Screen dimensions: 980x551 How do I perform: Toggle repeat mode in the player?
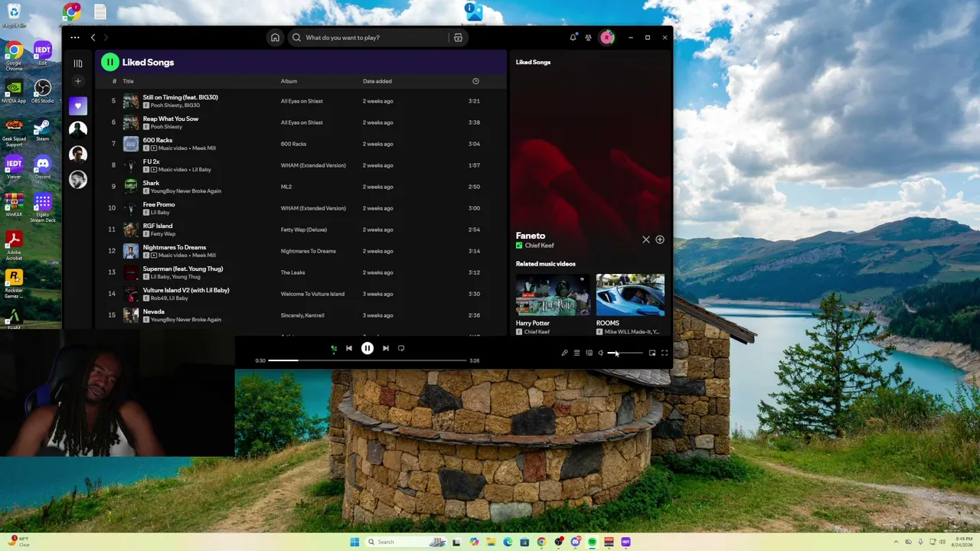[401, 348]
